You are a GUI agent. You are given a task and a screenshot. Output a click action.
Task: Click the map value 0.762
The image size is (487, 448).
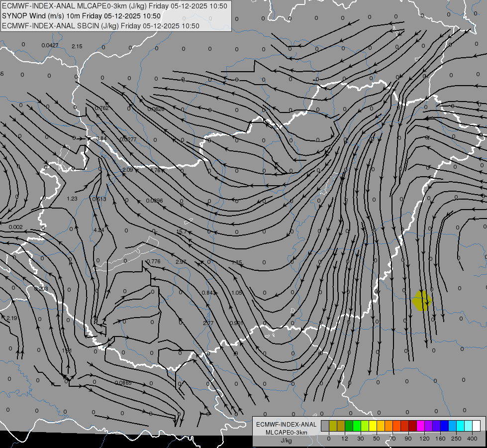pos(101,108)
